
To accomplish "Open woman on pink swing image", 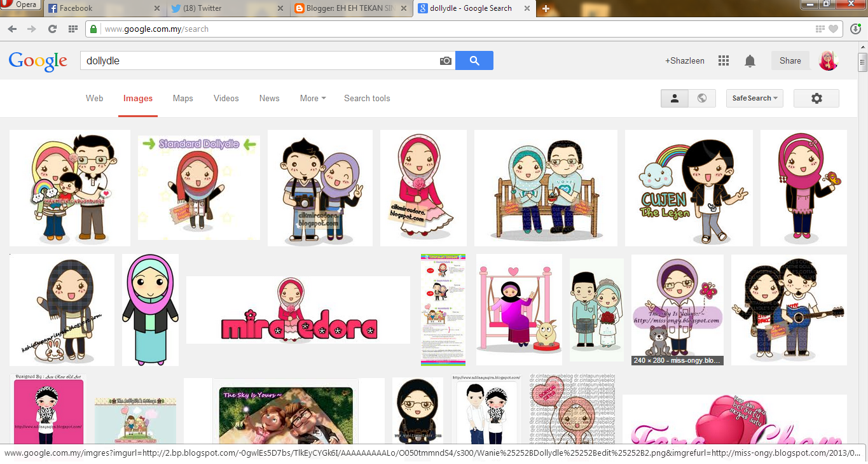I will click(519, 310).
